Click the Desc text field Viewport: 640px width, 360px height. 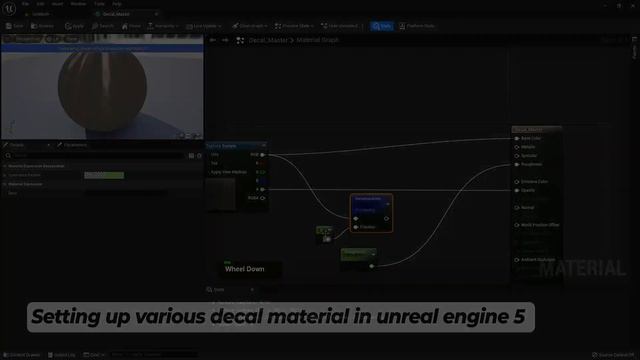pos(126,193)
